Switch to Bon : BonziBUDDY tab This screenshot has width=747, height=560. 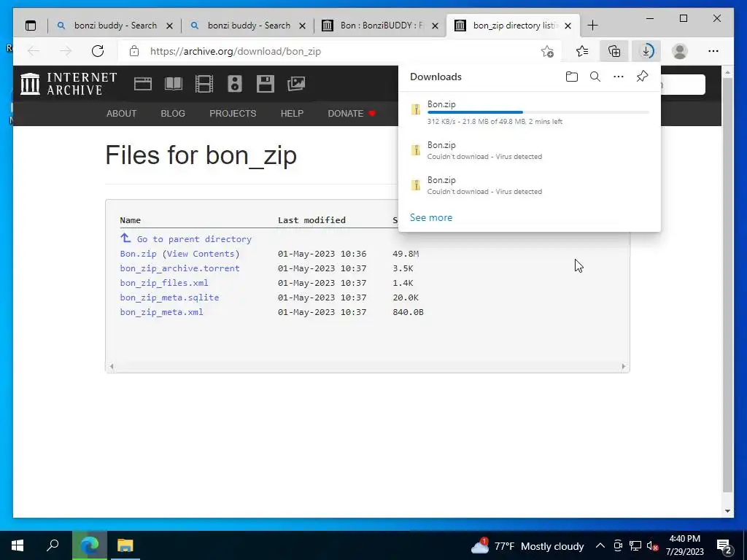380,26
